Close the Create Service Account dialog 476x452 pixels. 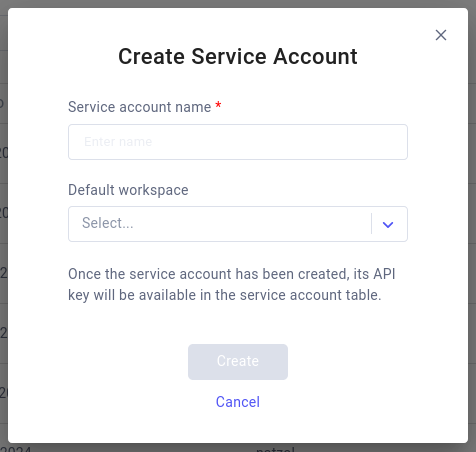pos(441,35)
